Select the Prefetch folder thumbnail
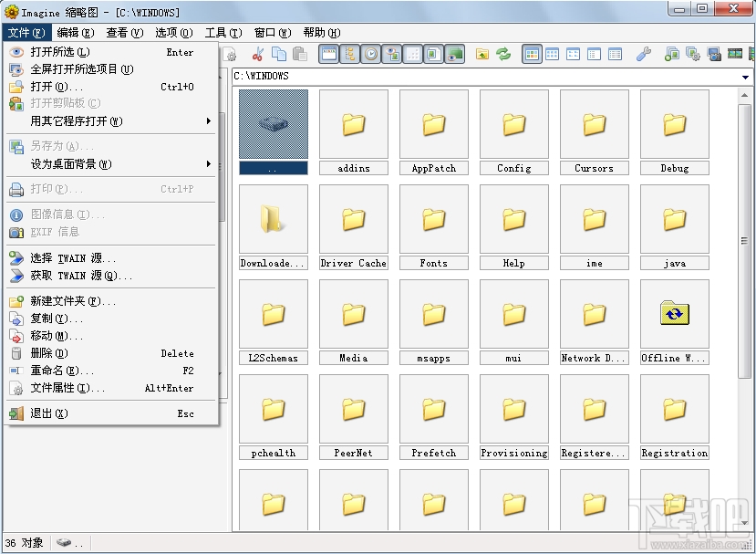Viewport: 756px width, 554px height. [x=433, y=409]
